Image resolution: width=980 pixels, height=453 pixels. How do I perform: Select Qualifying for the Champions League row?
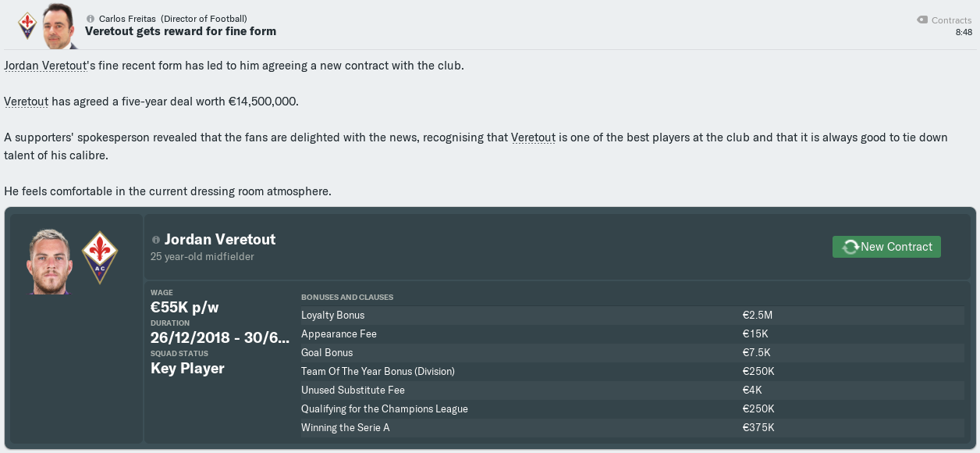click(632, 409)
